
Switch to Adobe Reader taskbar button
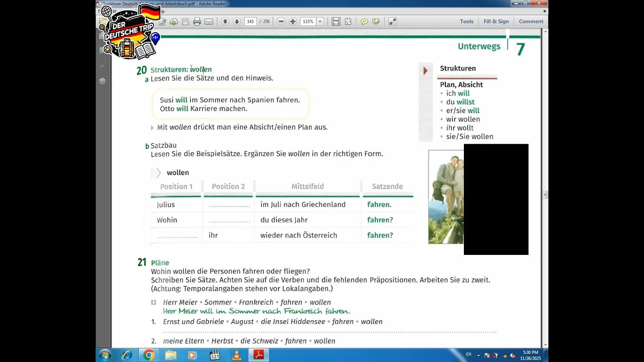click(259, 355)
